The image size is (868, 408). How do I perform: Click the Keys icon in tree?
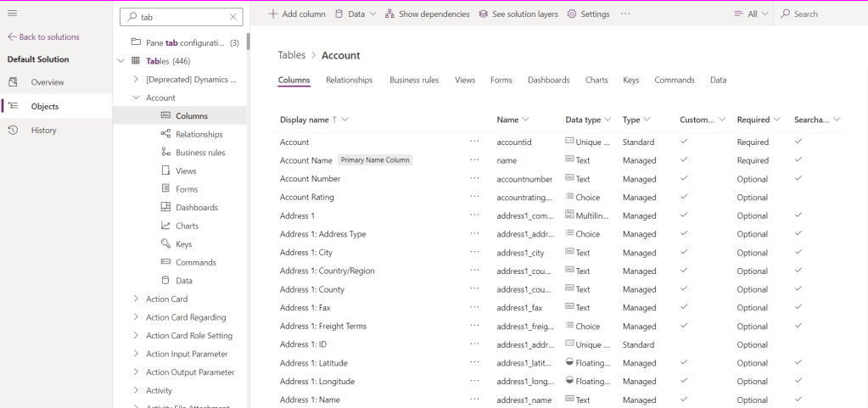(166, 244)
